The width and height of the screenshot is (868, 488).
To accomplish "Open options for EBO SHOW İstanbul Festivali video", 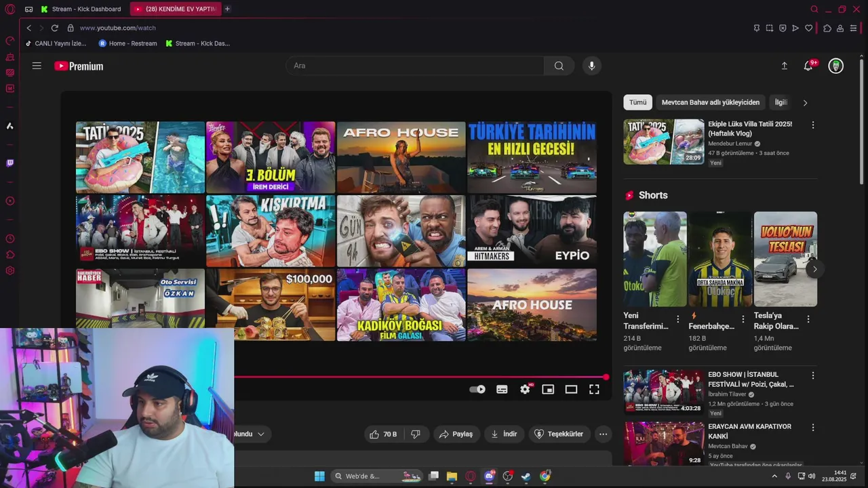I will coord(812,375).
